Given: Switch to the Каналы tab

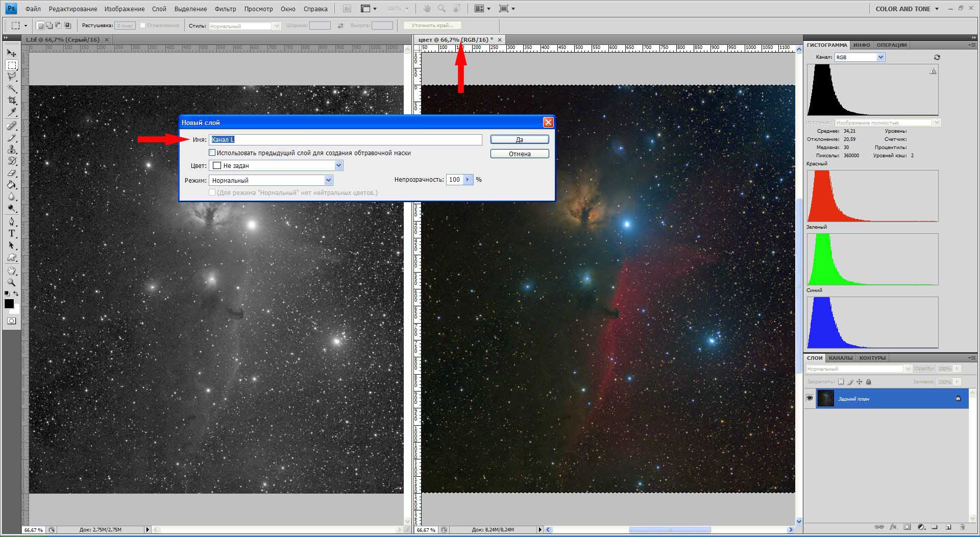Looking at the screenshot, I should tap(840, 358).
